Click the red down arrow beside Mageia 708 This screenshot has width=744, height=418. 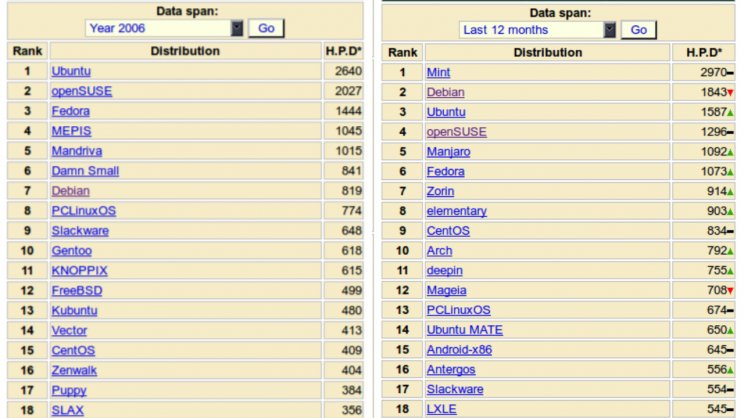click(730, 290)
